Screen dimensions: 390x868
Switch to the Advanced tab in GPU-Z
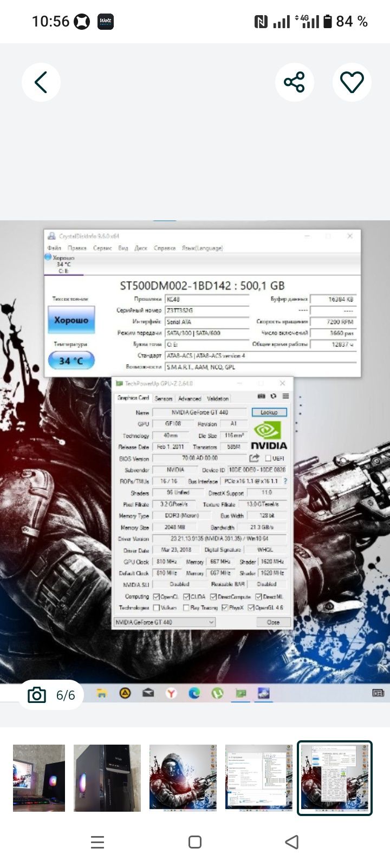coord(190,398)
